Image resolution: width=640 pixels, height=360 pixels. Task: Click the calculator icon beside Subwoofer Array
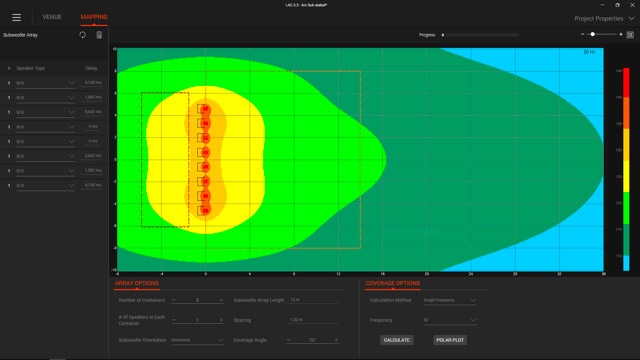point(99,35)
